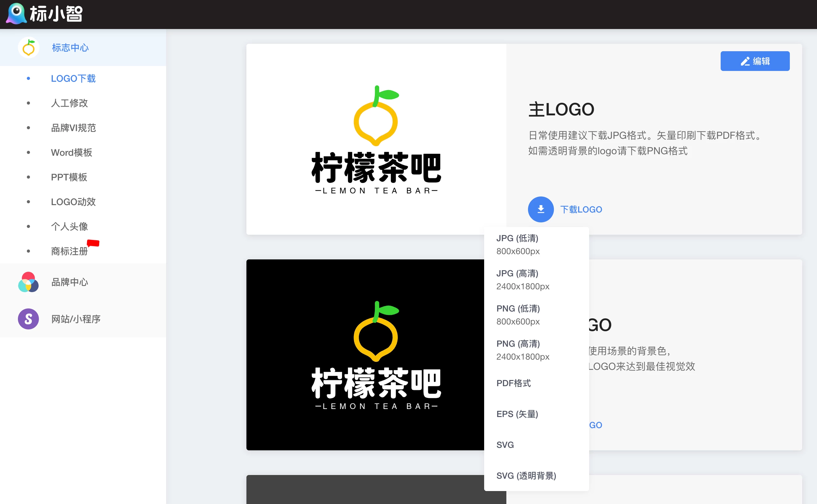Click the white background main logo preview
Viewport: 817px width, 504px height.
376,139
